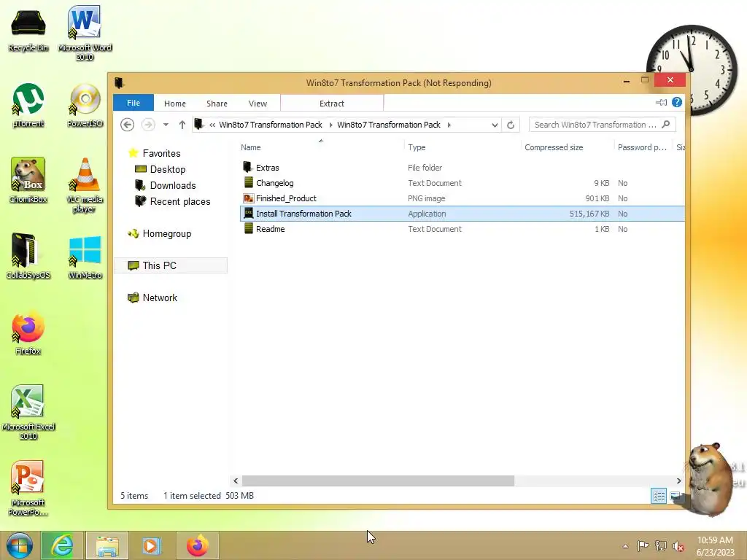Click the breadcrumb's first Win8to7 Transformation Pack
747x560 pixels.
[271, 125]
